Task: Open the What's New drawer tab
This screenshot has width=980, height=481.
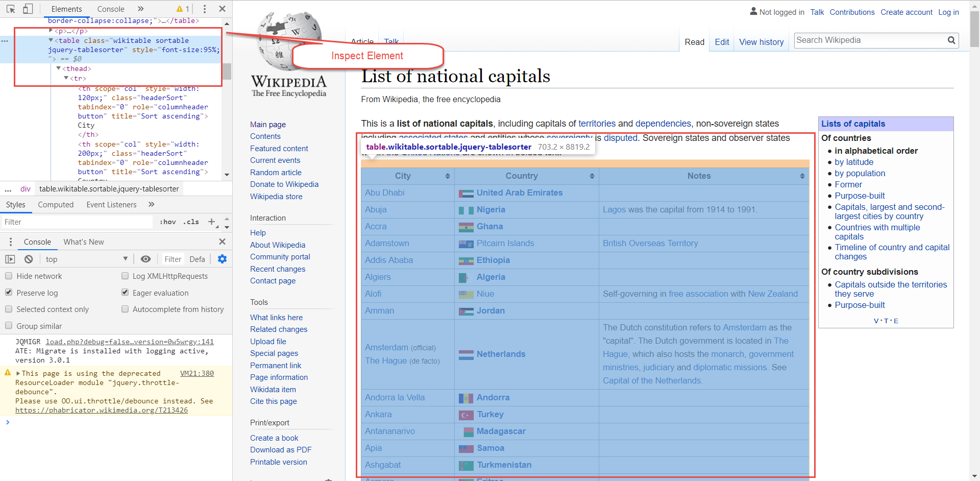Action: pos(84,242)
